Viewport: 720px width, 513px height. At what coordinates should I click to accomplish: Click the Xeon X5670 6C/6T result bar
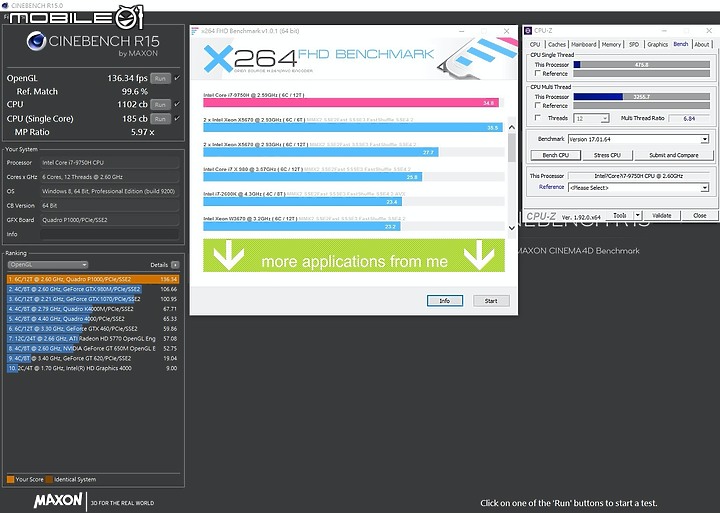click(x=353, y=128)
